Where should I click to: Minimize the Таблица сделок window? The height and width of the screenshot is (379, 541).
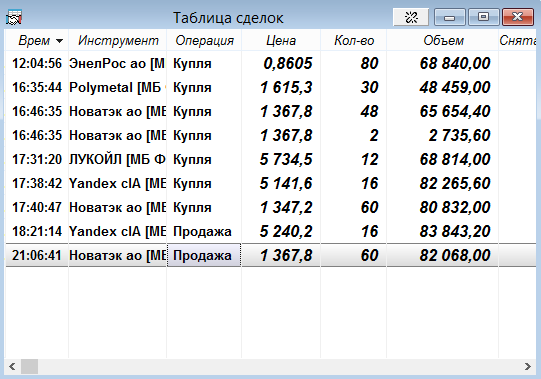450,17
